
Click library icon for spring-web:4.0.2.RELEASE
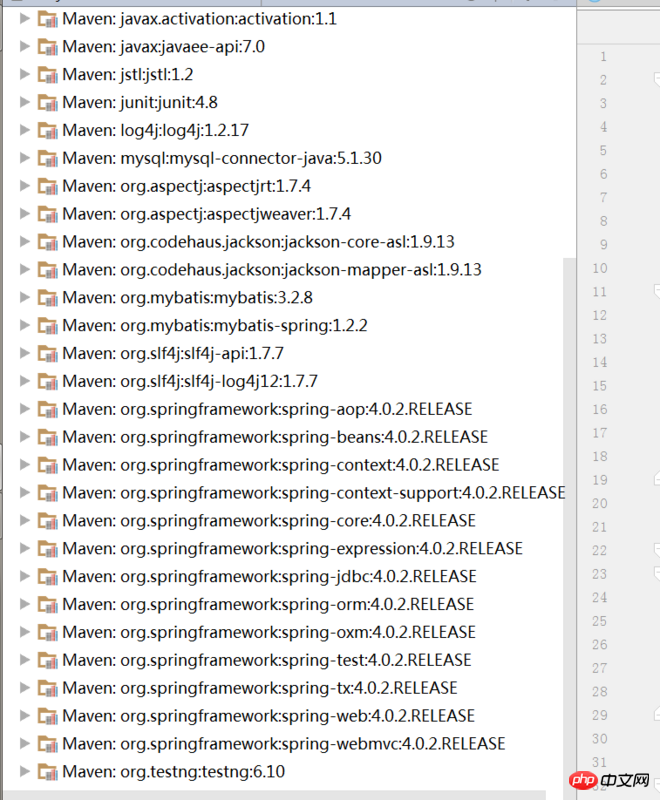point(47,717)
